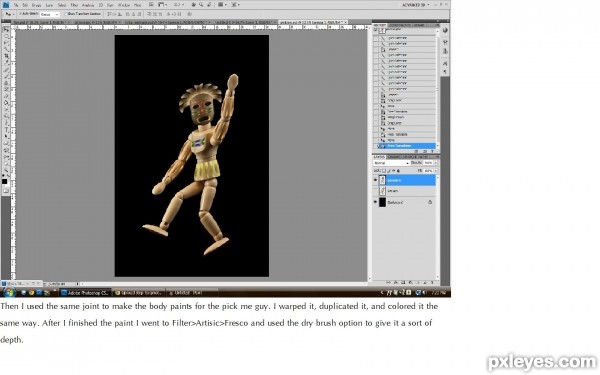This screenshot has height=375, width=600.
Task: Select the Lasso tool
Action: coord(7,42)
